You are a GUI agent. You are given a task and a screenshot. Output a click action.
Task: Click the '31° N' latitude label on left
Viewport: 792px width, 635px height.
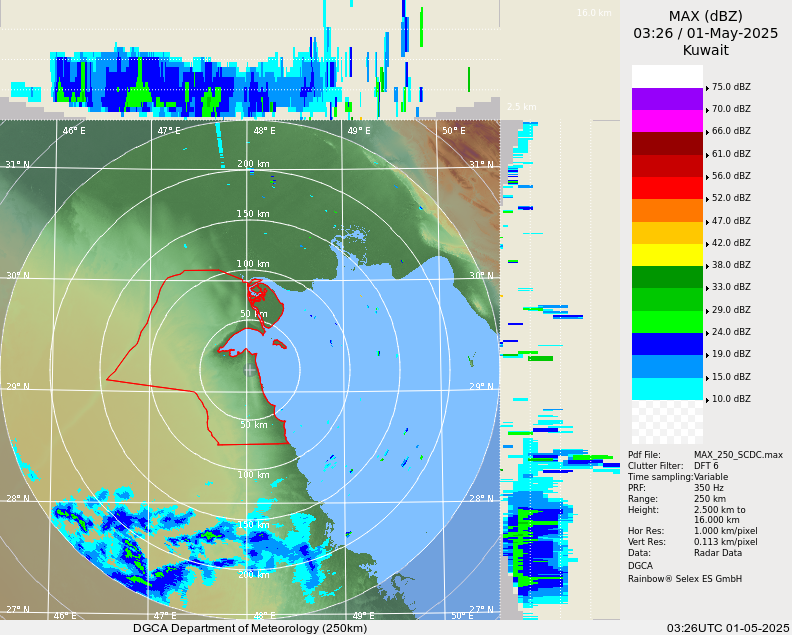17,165
